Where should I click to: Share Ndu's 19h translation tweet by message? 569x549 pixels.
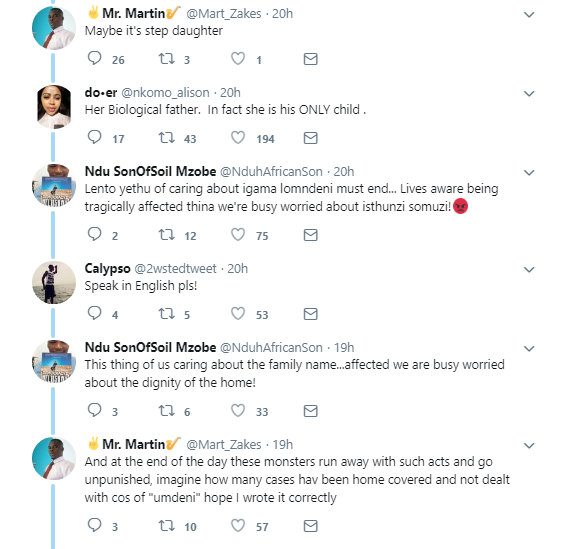[x=311, y=411]
